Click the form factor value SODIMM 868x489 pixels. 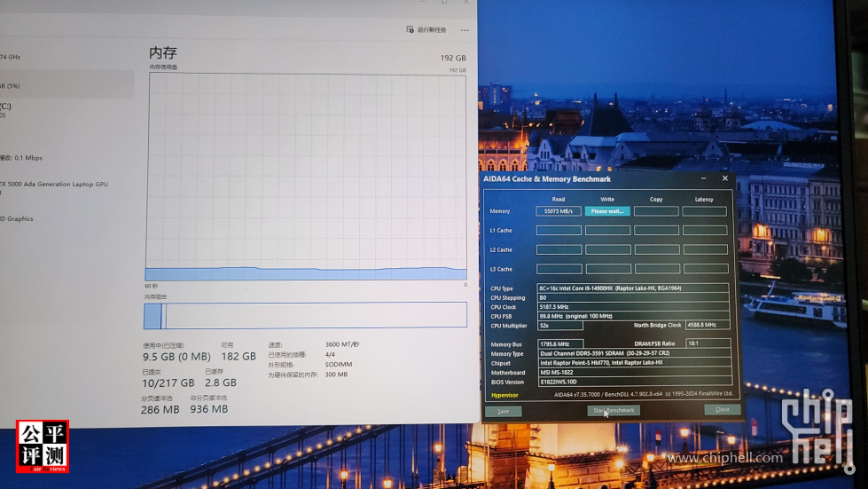coord(338,365)
